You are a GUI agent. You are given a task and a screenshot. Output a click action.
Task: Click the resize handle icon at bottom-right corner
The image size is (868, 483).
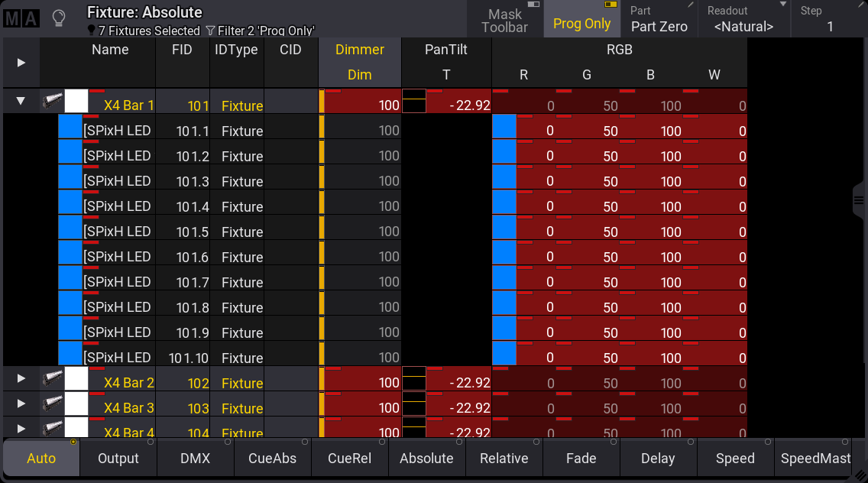860,475
